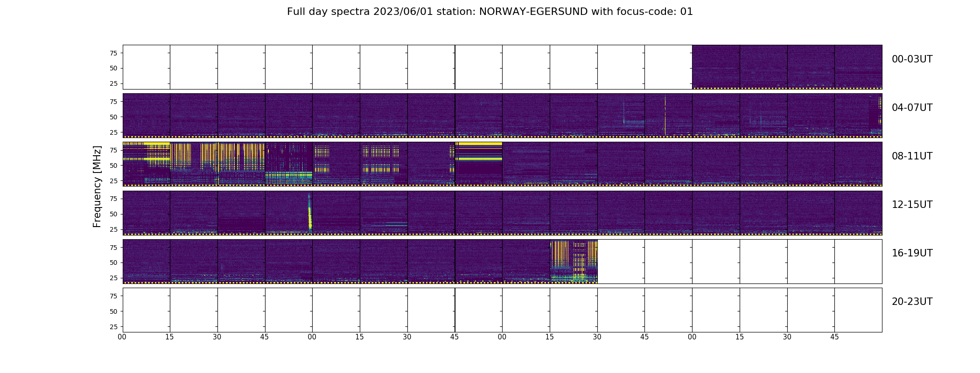Click the 50 tick label of the 04-07UT row
Viewport: 980px width, 373px height.
click(x=113, y=117)
